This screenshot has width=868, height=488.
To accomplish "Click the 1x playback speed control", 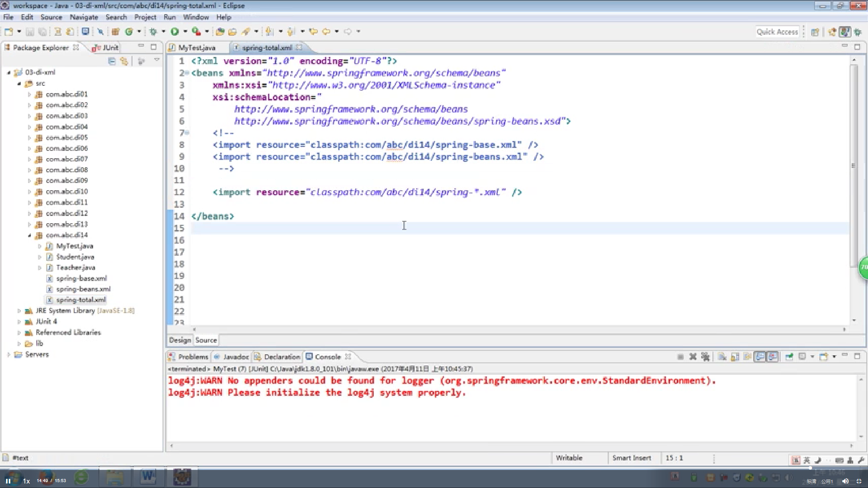I will [26, 481].
